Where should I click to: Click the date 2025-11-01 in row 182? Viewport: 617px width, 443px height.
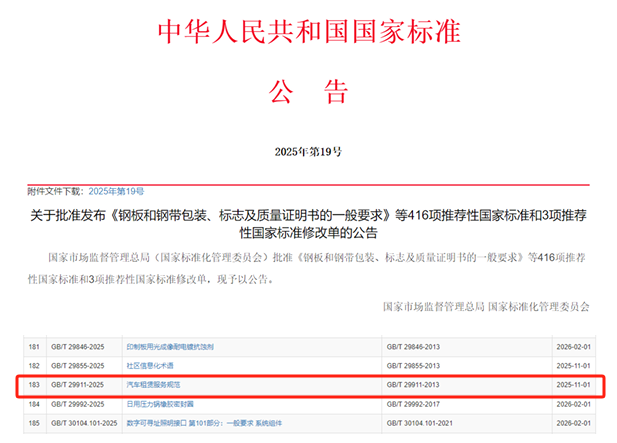[573, 365]
